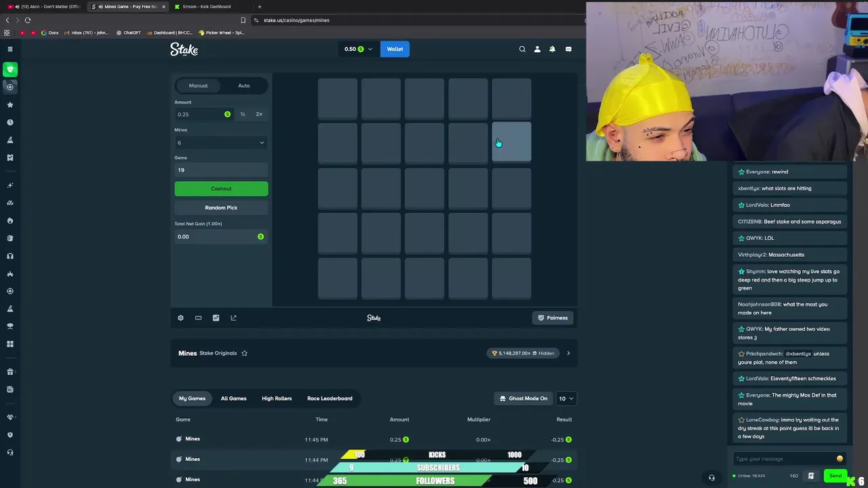
Task: Open the 11:45 PM Mines bet row
Action: tap(374, 439)
